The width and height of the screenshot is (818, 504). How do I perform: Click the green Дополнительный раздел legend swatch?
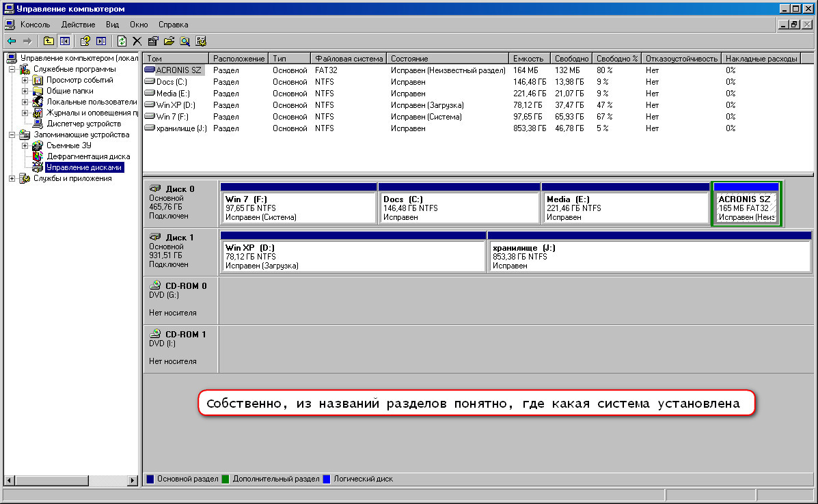225,479
